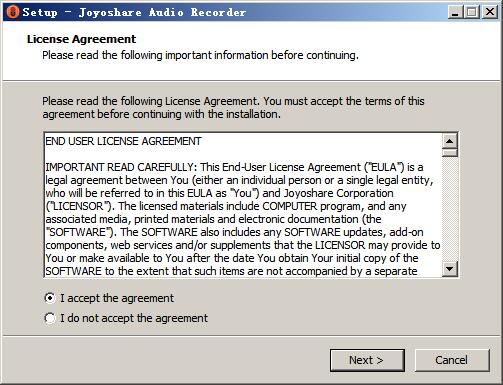Image resolution: width=503 pixels, height=385 pixels.
Task: Close the Joyoshare setup window
Action: [x=490, y=12]
